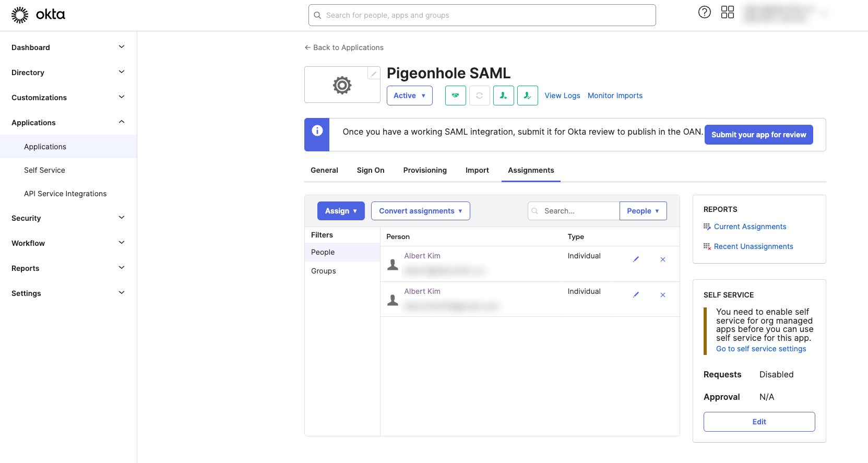Click the gear app logo thumbnail

coord(342,85)
